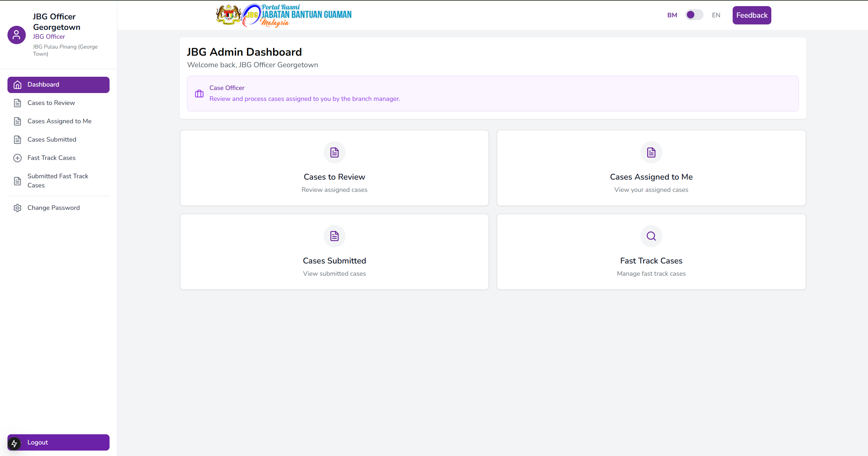
Task: Click the user profile avatar icon
Action: coord(16,35)
